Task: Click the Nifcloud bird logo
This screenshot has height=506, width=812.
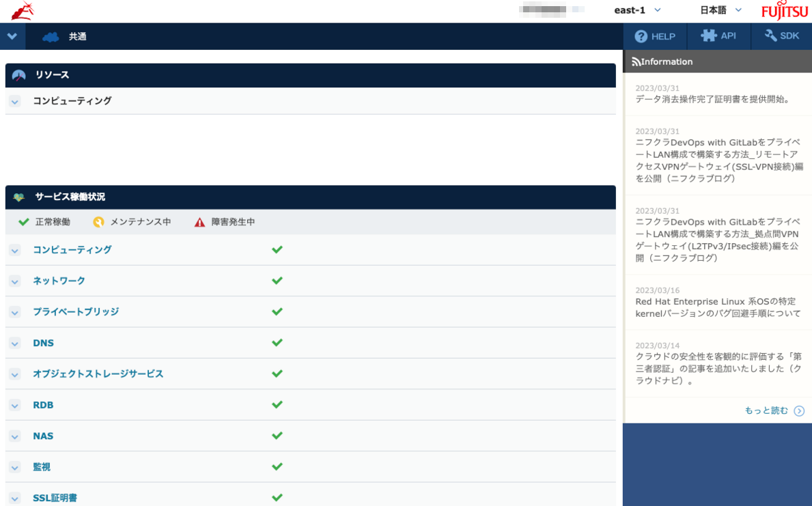Action: 22,10
